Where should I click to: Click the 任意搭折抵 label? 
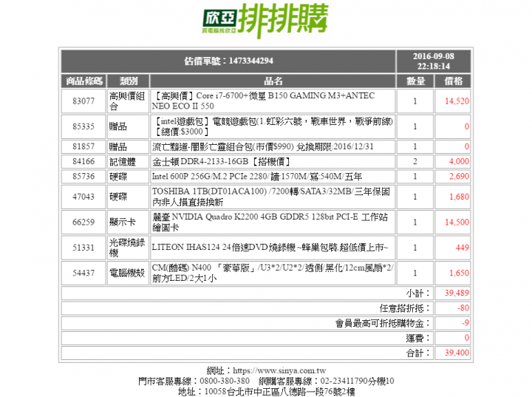(x=404, y=308)
